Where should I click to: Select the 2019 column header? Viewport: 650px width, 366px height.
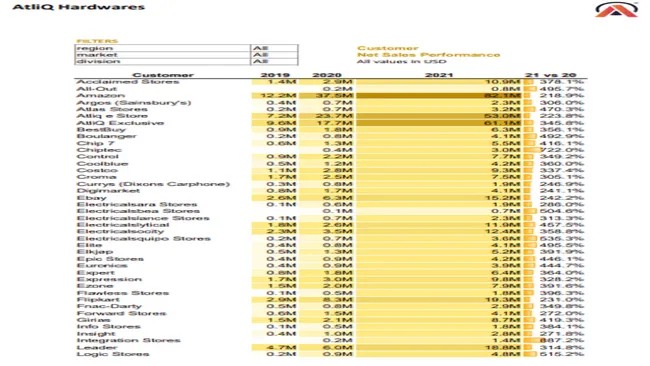pyautogui.click(x=275, y=75)
